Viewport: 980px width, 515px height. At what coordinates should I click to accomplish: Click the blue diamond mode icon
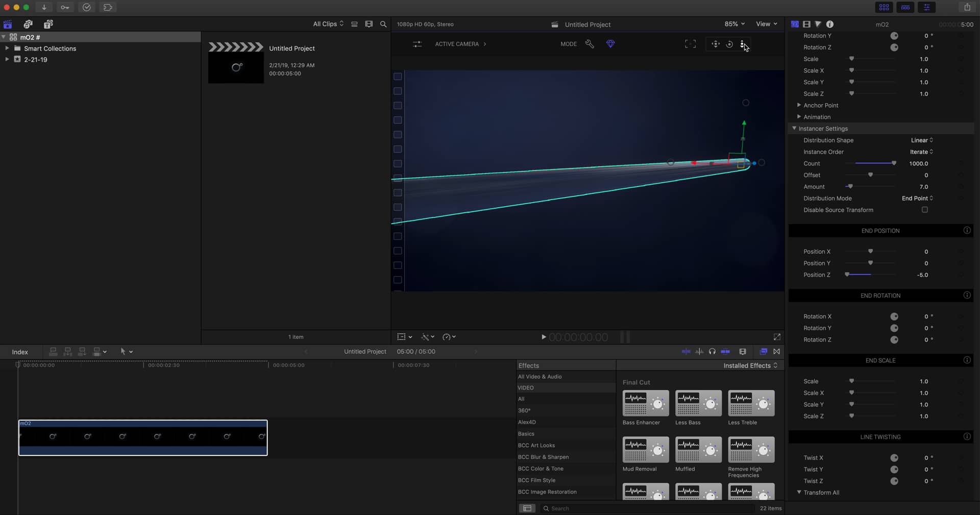pyautogui.click(x=610, y=44)
